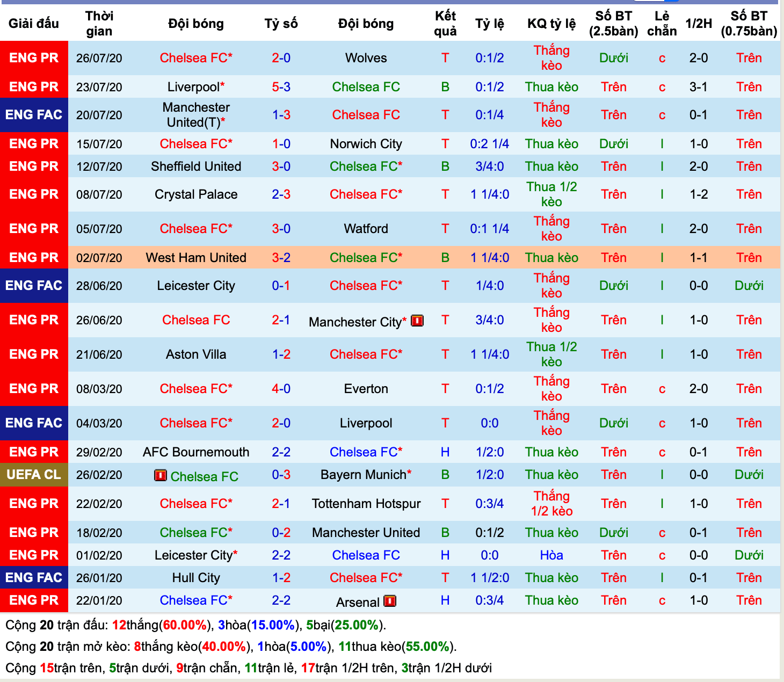This screenshot has width=784, height=682.
Task: Click 60.00% win percentage summary
Action: pyautogui.click(x=185, y=625)
